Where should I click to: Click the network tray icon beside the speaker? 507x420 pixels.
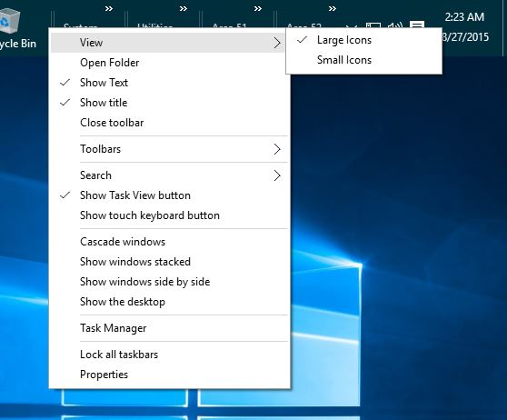[373, 25]
